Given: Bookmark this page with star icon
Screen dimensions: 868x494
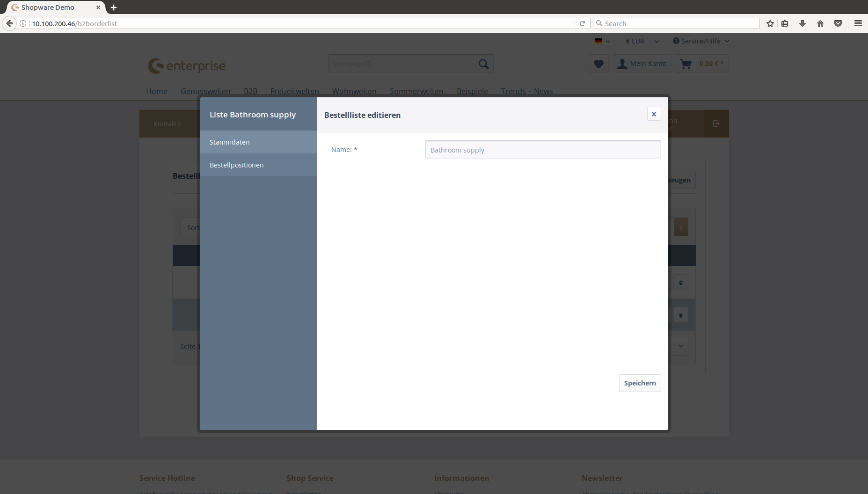Looking at the screenshot, I should click(x=770, y=23).
